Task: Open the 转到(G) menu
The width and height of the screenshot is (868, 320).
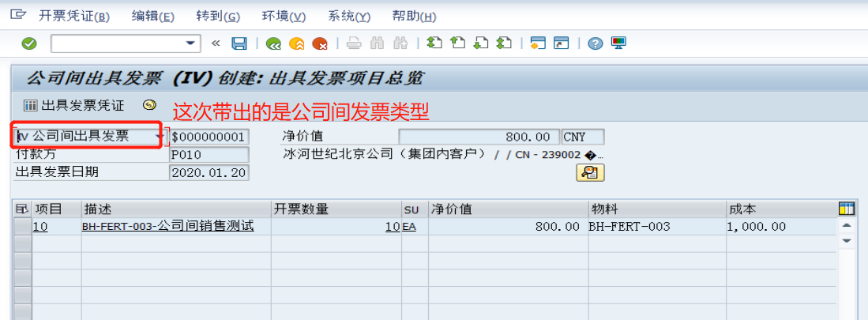Action: [218, 17]
